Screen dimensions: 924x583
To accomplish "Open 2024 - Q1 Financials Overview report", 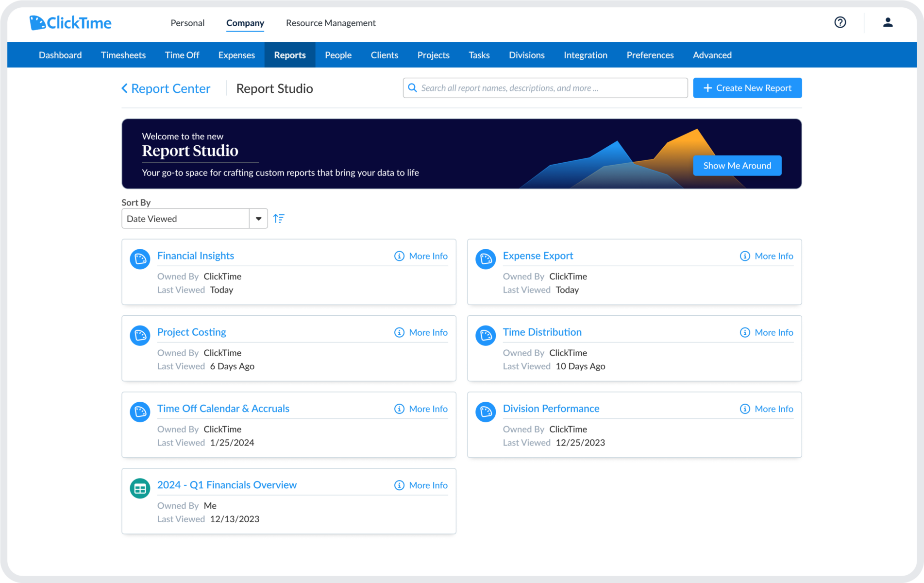I will pyautogui.click(x=227, y=485).
